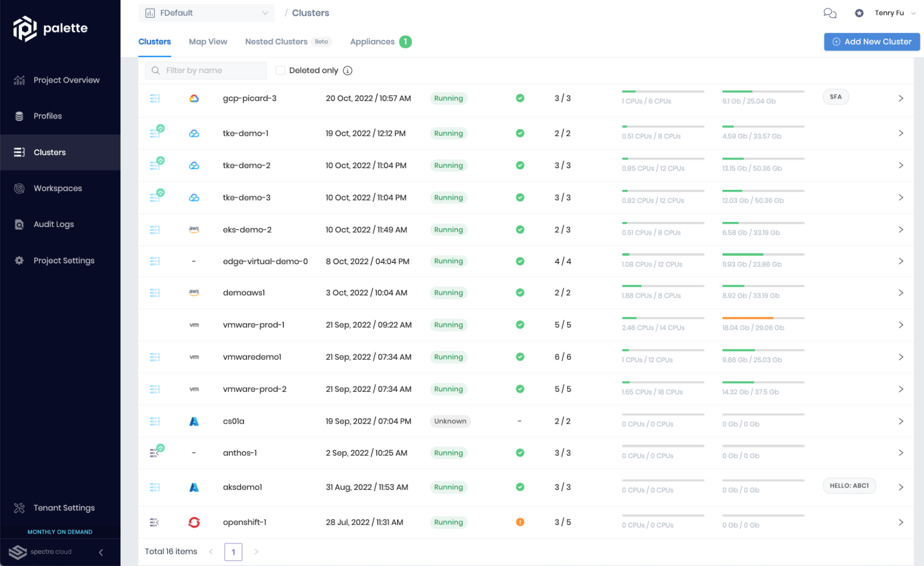Collapse the sidebar with the left chevron

pyautogui.click(x=101, y=552)
